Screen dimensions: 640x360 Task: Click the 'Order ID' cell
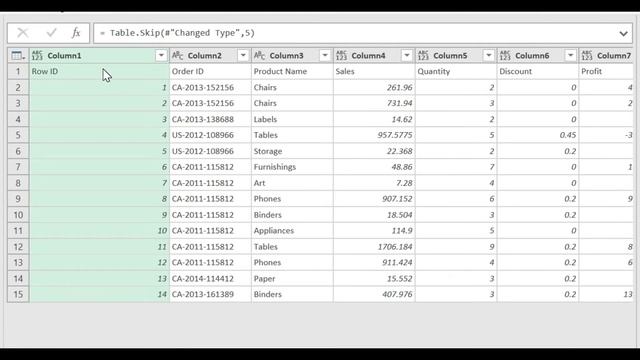210,71
